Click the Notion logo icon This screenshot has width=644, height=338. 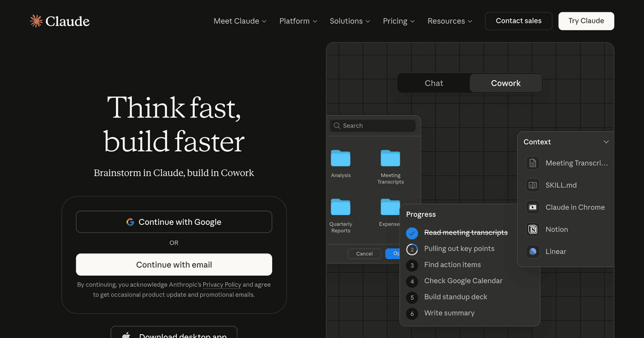(x=533, y=229)
